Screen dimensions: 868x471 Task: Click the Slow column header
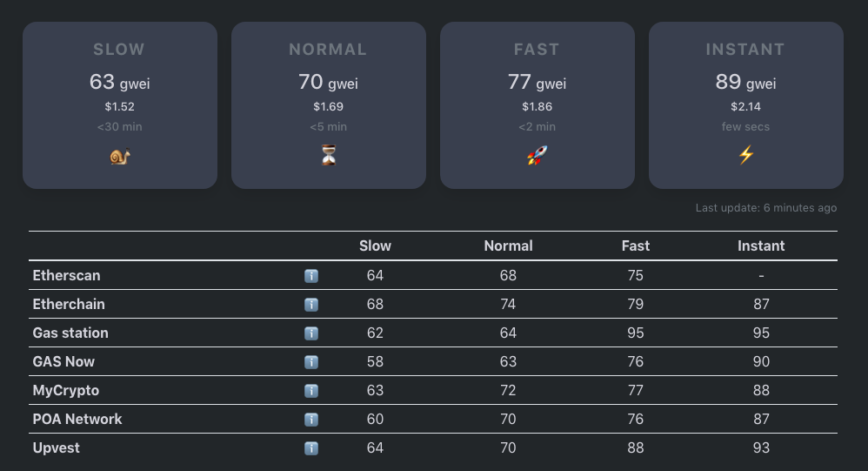375,246
